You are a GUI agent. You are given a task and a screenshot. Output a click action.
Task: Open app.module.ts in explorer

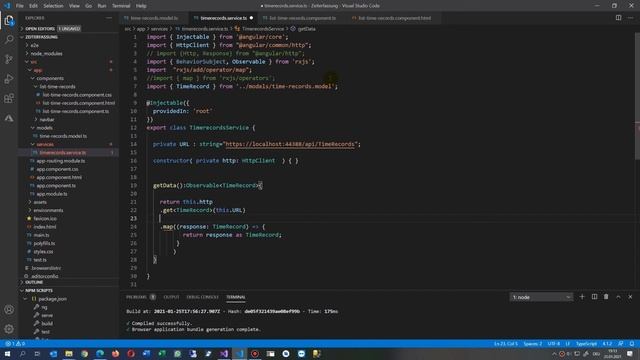pos(52,194)
